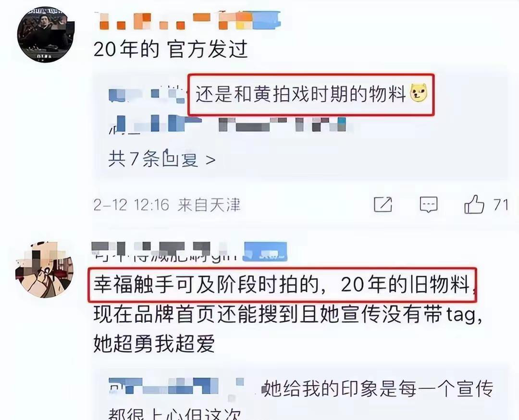Expand the 共7条回复 replies thread
This screenshot has width=519, height=420.
click(162, 160)
